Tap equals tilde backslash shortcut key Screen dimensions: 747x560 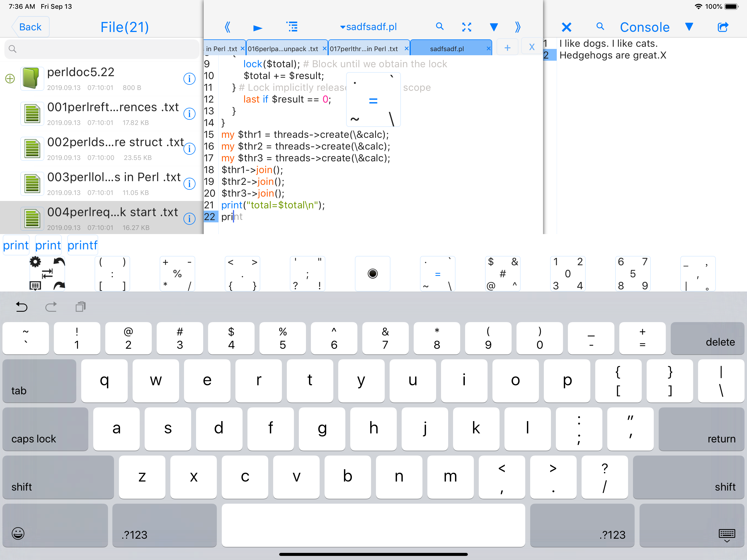pyautogui.click(x=438, y=274)
